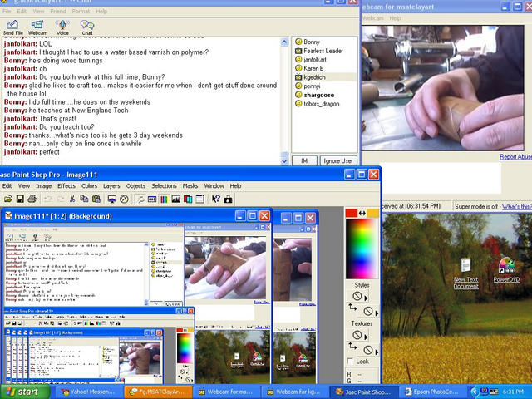Select Fearless Leader in chat list
The width and height of the screenshot is (532, 399).
click(325, 51)
